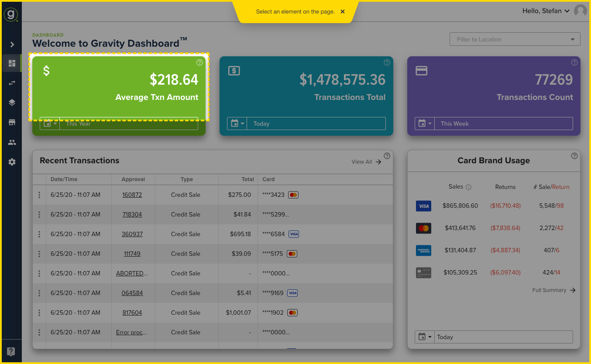Open the transactions swap-arrows sidebar icon

[x=12, y=83]
